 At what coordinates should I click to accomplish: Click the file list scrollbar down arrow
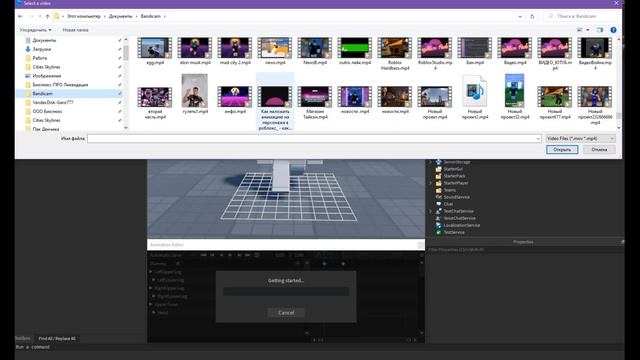pos(619,128)
